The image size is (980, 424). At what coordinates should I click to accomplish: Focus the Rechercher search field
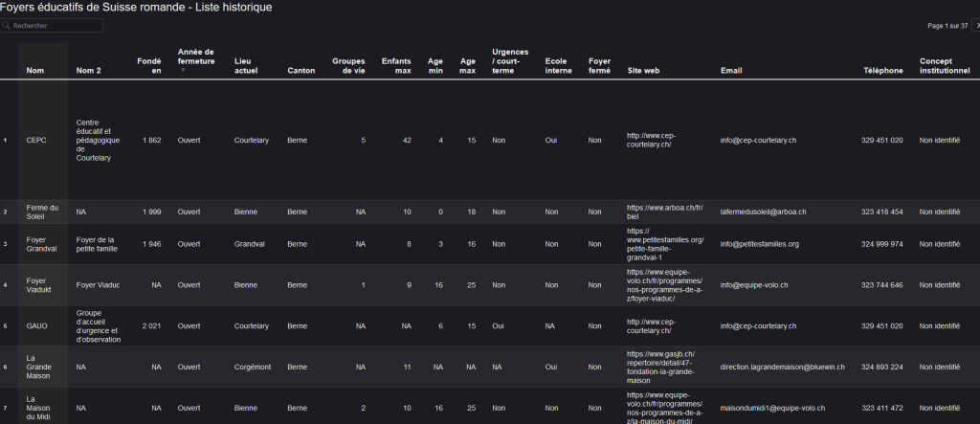[56, 26]
